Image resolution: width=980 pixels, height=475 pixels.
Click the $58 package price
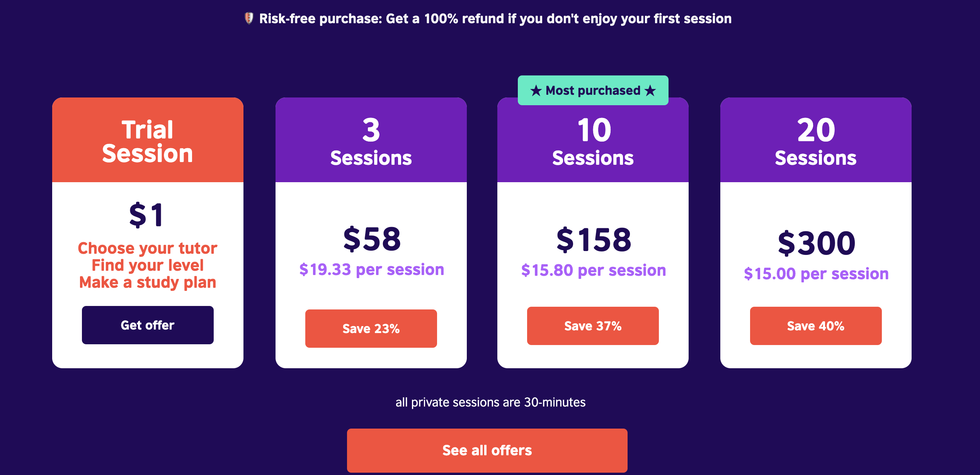tap(372, 239)
